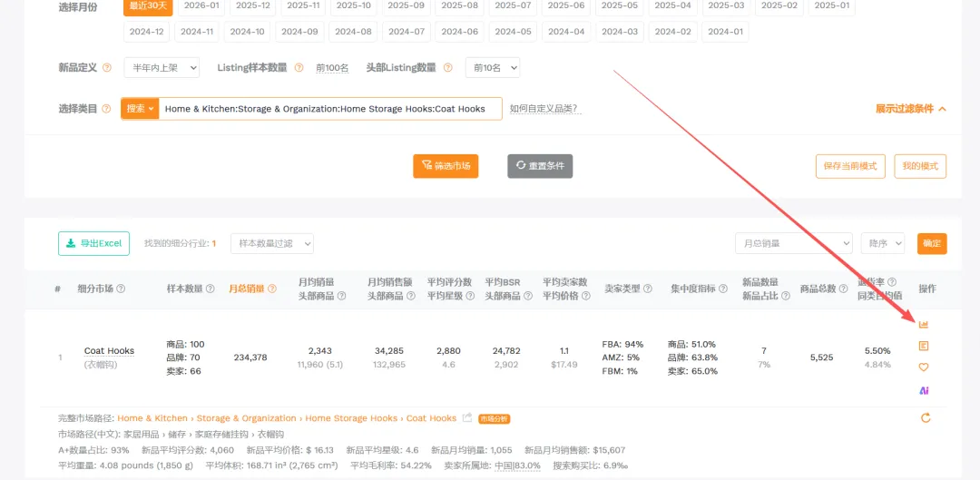Select the 最近30天 month option
The image size is (980, 480).
coord(148,5)
